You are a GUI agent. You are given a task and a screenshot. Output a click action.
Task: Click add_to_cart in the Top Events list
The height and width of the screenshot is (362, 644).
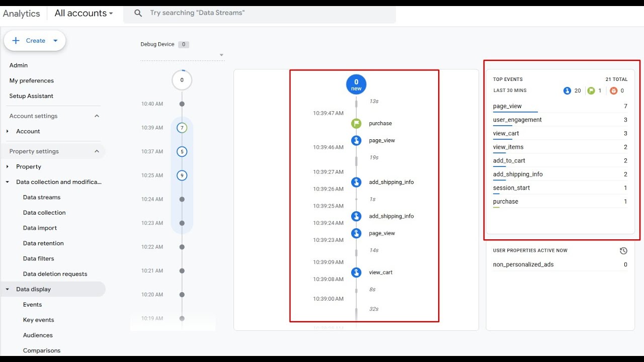pos(509,160)
